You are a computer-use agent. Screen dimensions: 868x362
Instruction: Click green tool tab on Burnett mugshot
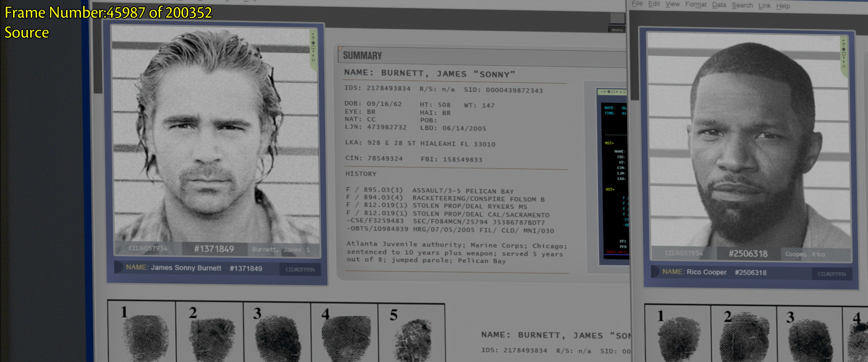coord(313,50)
